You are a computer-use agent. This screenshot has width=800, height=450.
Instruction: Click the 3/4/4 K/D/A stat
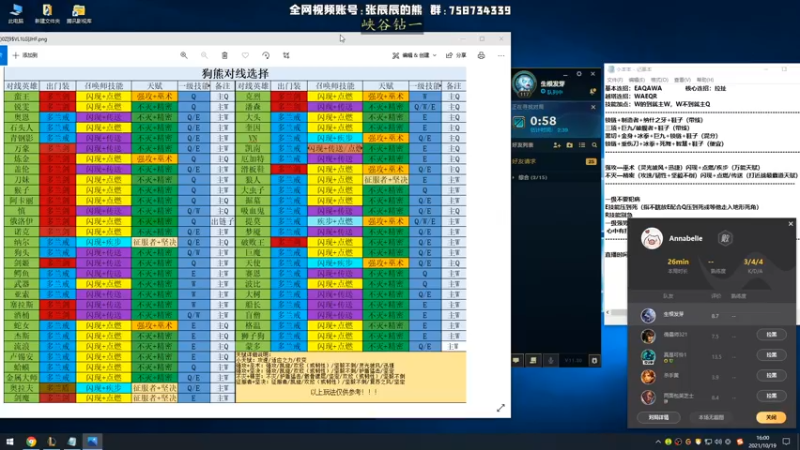pyautogui.click(x=754, y=262)
